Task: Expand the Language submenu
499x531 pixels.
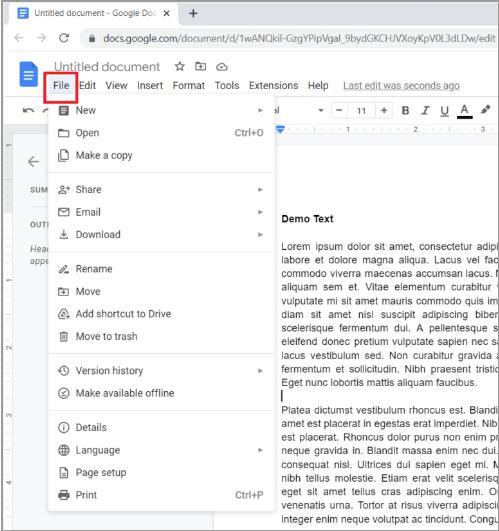Action: [161, 450]
